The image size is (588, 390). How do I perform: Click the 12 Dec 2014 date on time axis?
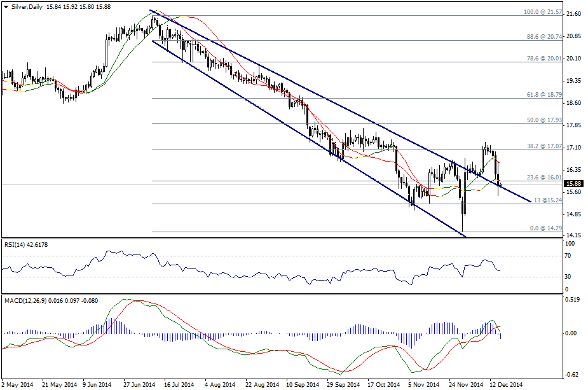pyautogui.click(x=506, y=385)
